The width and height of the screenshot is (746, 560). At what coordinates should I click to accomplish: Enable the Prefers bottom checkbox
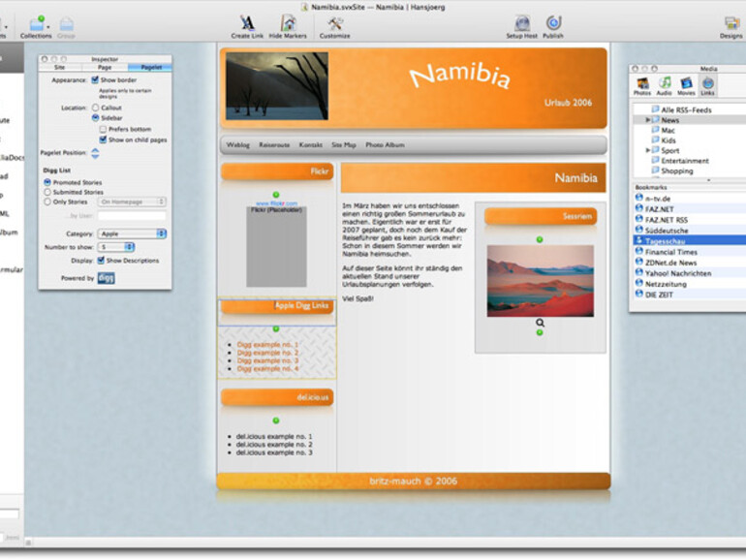tap(103, 129)
